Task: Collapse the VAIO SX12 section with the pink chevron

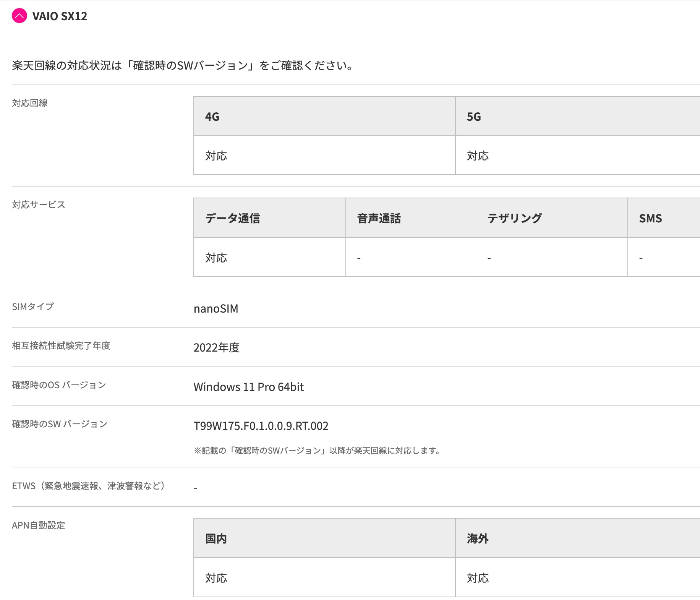Action: point(19,16)
